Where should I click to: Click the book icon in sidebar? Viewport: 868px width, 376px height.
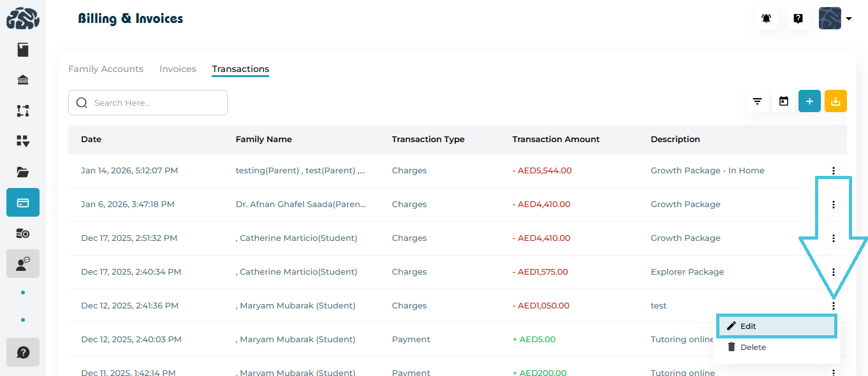click(x=23, y=50)
